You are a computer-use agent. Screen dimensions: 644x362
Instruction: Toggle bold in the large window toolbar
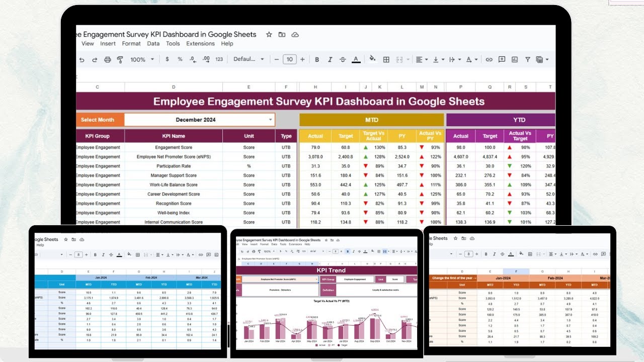point(317,59)
